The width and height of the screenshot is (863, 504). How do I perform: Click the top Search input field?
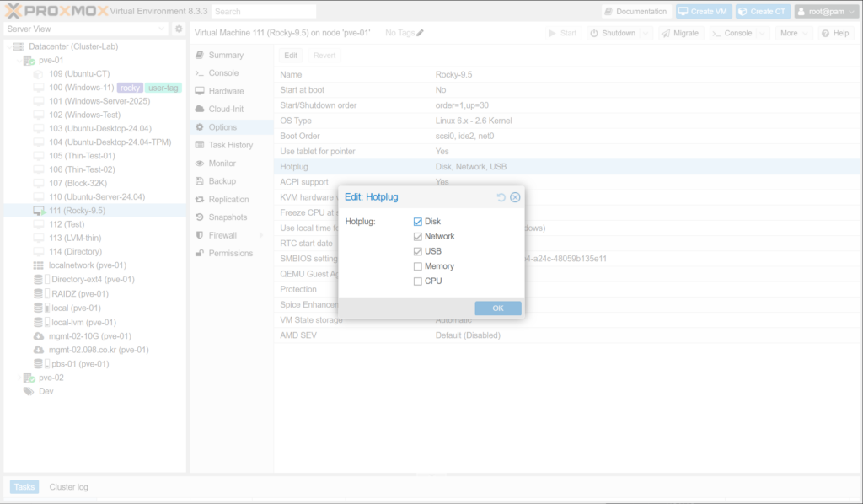point(263,12)
